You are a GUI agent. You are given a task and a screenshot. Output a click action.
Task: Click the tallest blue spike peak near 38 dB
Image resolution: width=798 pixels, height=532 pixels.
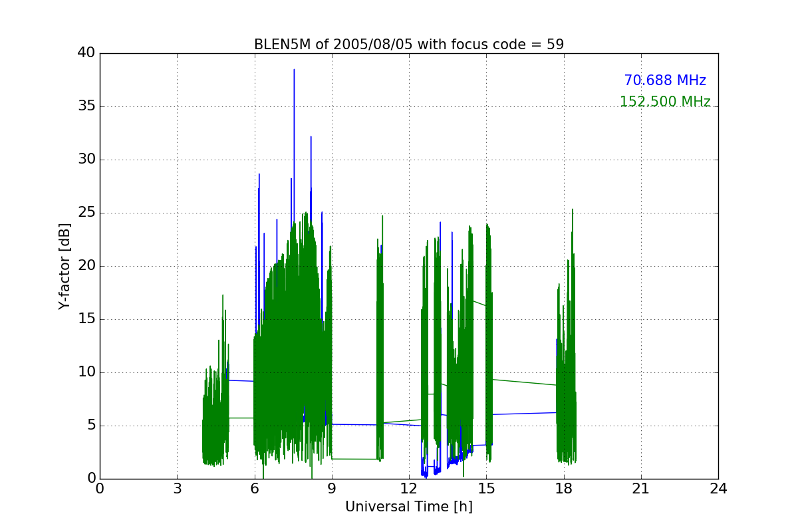[294, 70]
